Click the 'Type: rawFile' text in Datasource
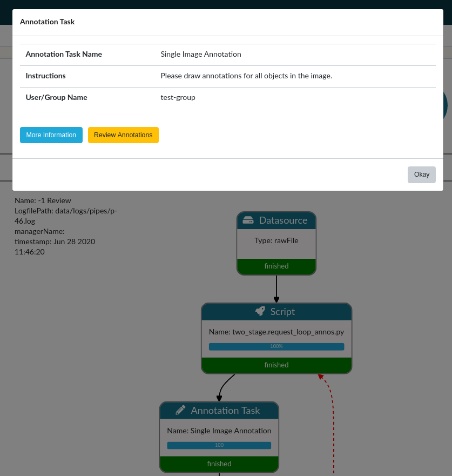 click(276, 240)
